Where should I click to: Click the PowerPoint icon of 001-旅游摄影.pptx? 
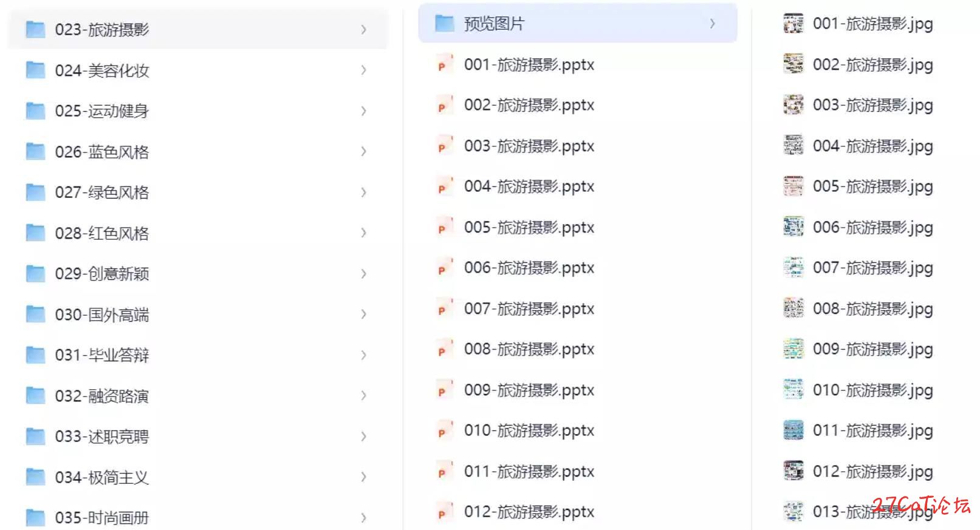click(445, 64)
